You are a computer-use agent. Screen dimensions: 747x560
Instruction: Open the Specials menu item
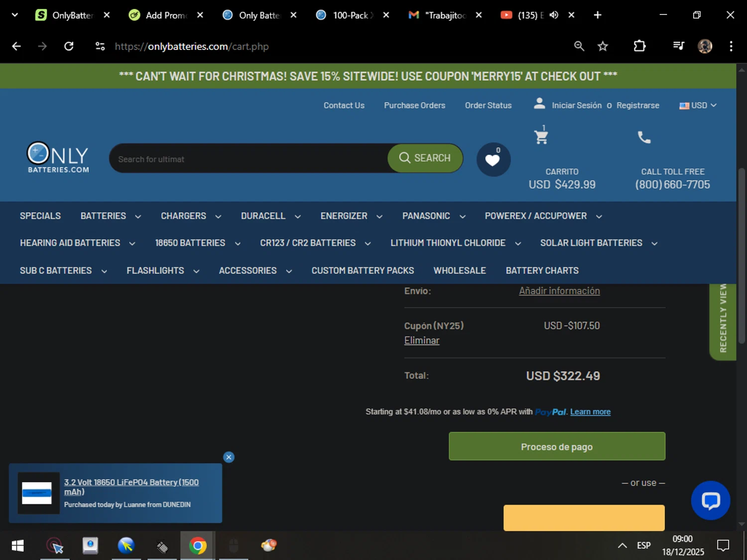coord(40,216)
